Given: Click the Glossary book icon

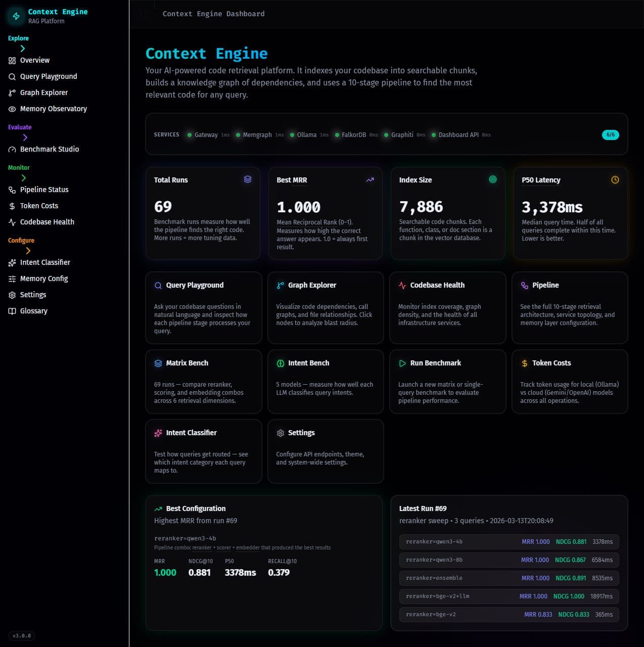Looking at the screenshot, I should [12, 311].
